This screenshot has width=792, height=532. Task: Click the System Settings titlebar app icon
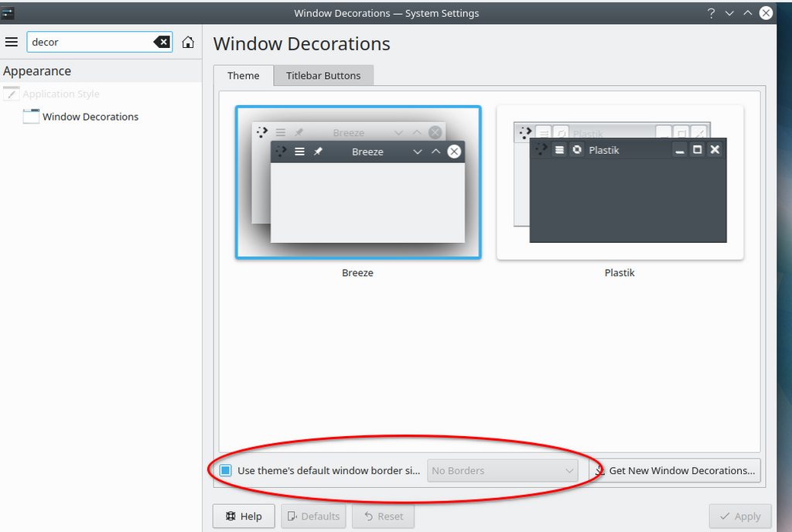click(x=9, y=12)
